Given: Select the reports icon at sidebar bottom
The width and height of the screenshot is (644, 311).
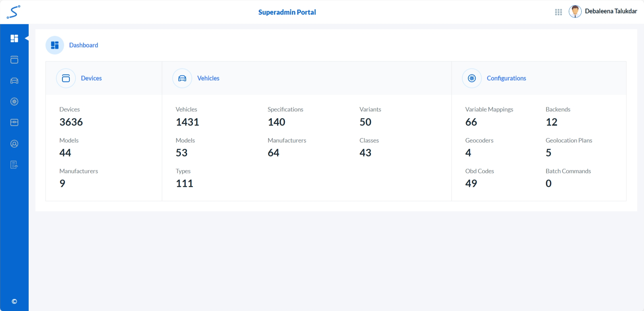Looking at the screenshot, I should point(14,165).
